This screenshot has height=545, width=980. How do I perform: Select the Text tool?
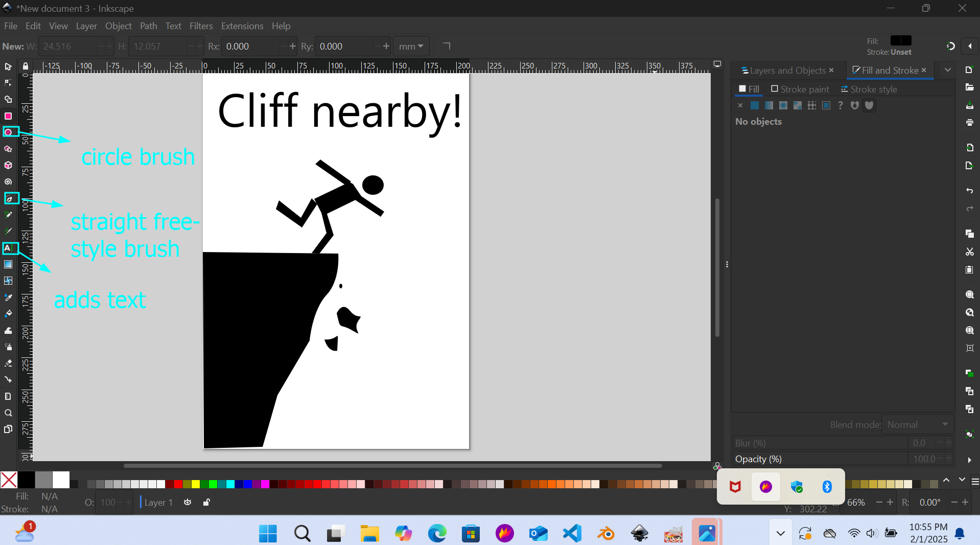coord(8,248)
